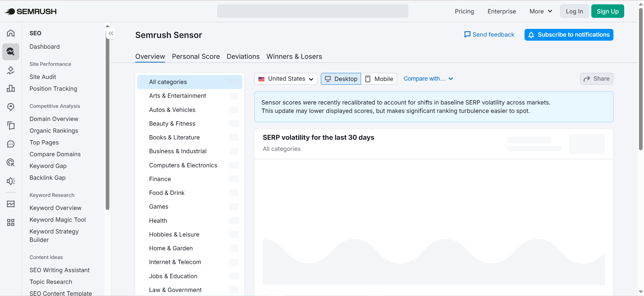Image resolution: width=644 pixels, height=296 pixels.
Task: Open the Traffic & Market bar chart icon
Action: tap(11, 89)
